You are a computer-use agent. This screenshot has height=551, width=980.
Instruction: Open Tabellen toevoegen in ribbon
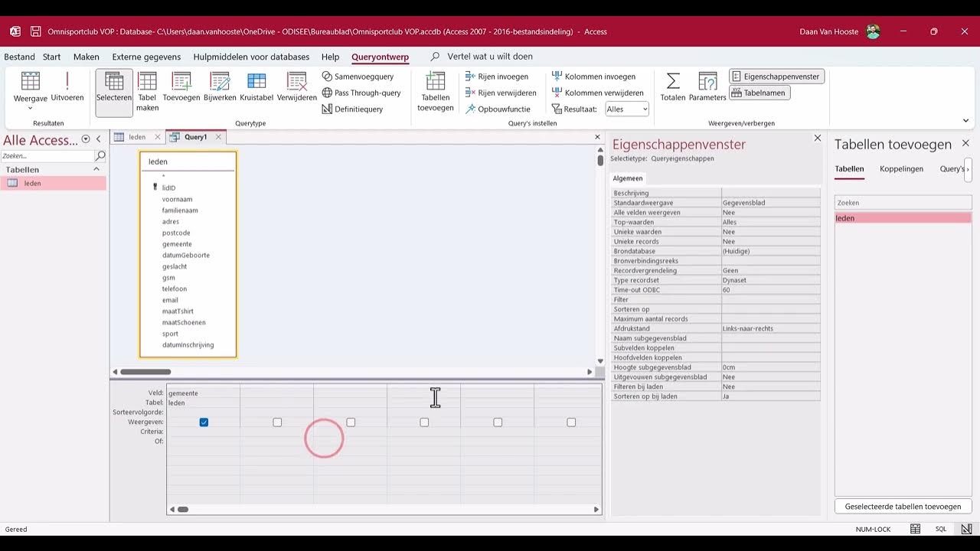436,92
